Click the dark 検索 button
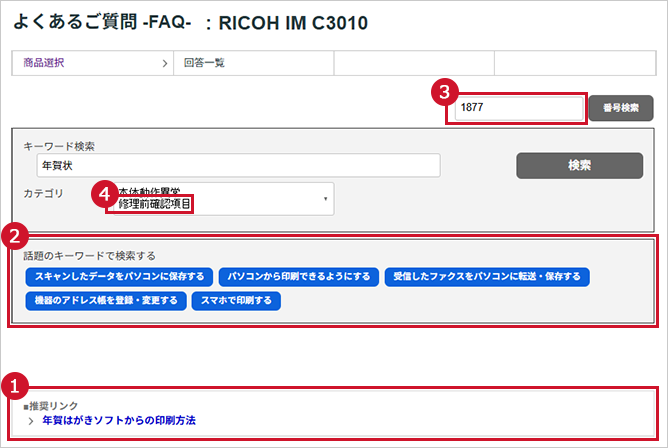Screen dimensions: 668x448 (579, 166)
